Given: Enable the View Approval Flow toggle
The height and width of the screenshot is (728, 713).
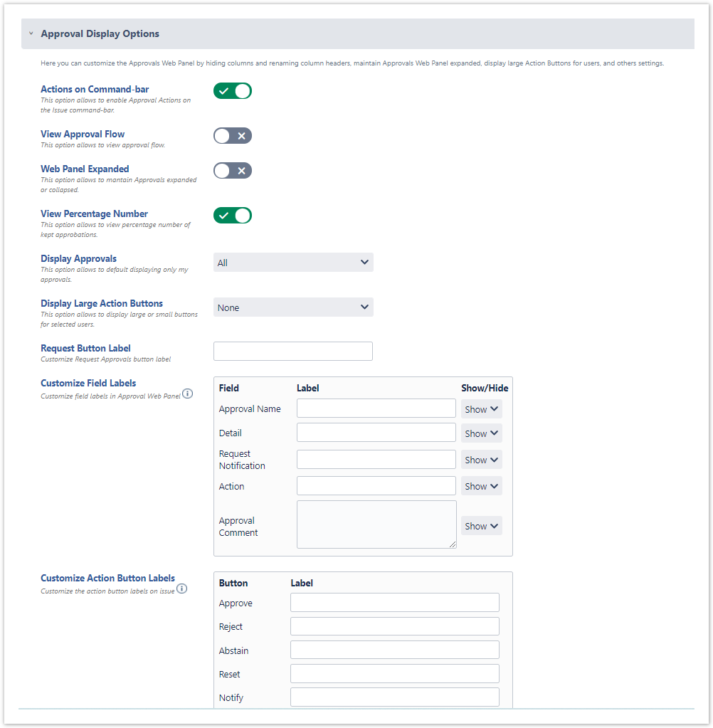Looking at the screenshot, I should coord(233,136).
